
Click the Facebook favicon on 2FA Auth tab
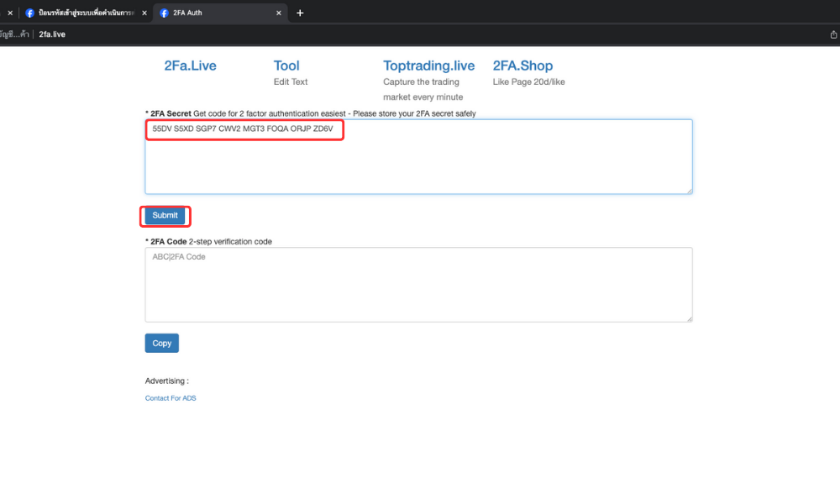coord(165,13)
